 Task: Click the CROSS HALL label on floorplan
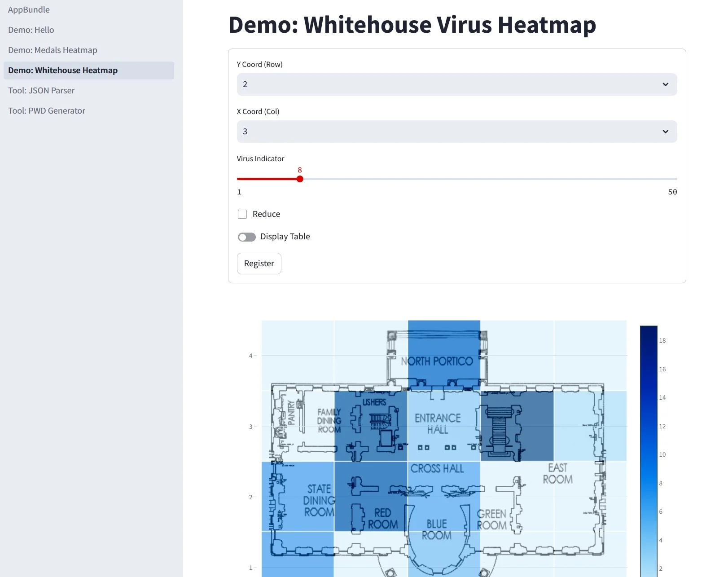coord(437,469)
